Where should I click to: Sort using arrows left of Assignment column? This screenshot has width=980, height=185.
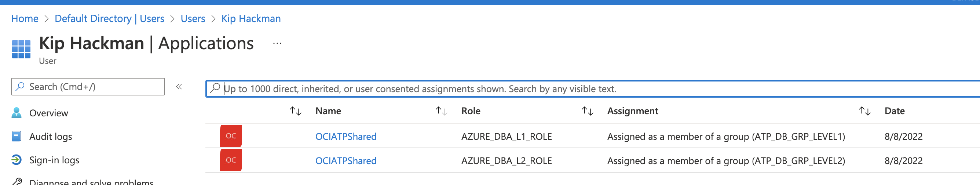[x=587, y=111]
